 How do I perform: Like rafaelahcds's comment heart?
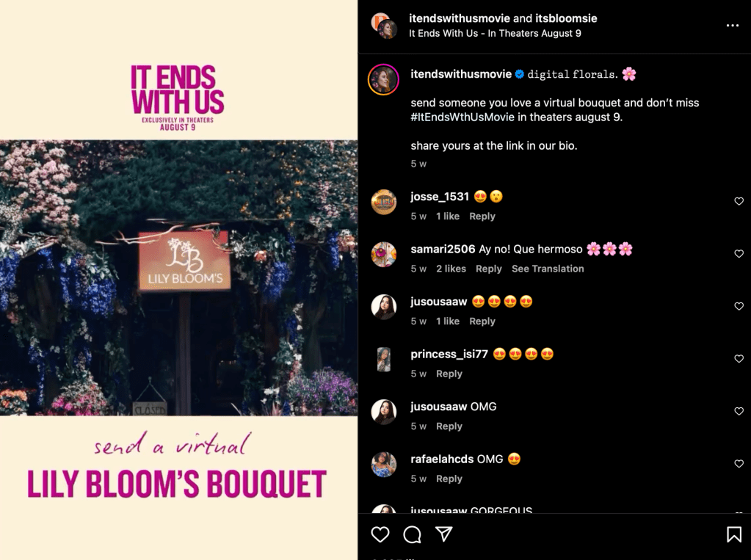(x=739, y=463)
